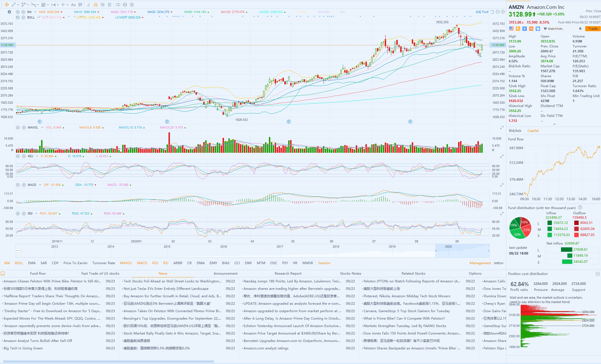
Task: Select the polygon shape drawing tool
Action: pyautogui.click(x=24, y=5)
